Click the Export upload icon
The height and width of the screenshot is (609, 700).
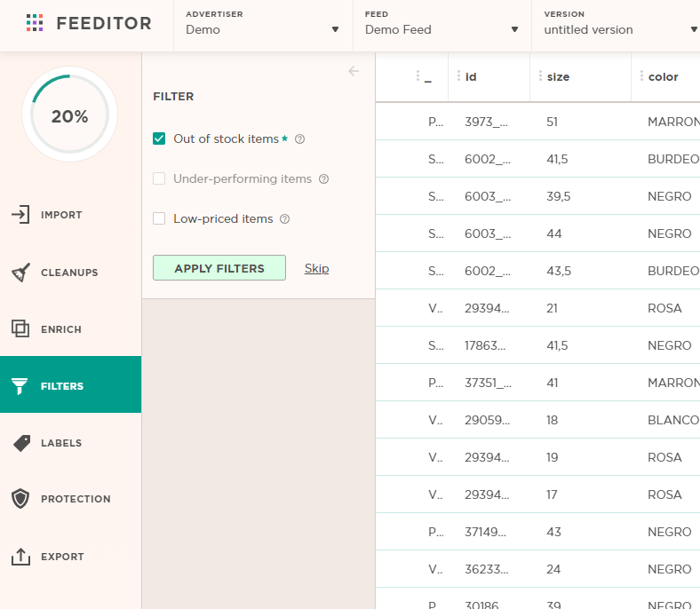pyautogui.click(x=20, y=557)
